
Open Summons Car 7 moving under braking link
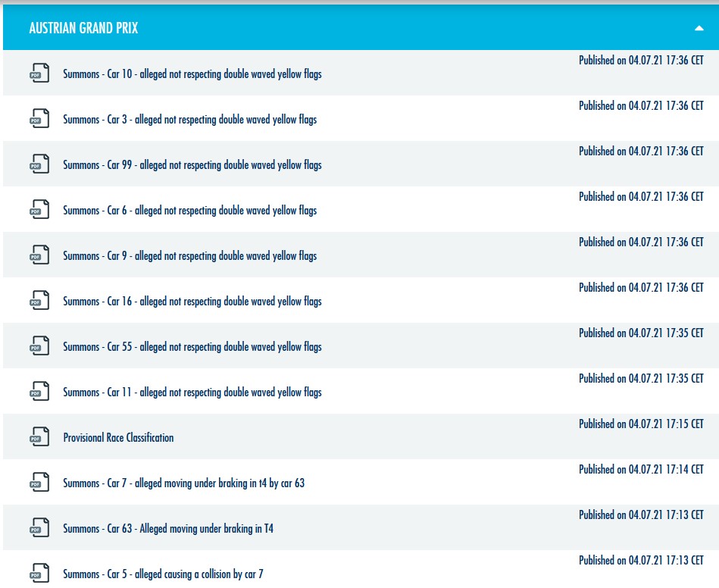[184, 483]
